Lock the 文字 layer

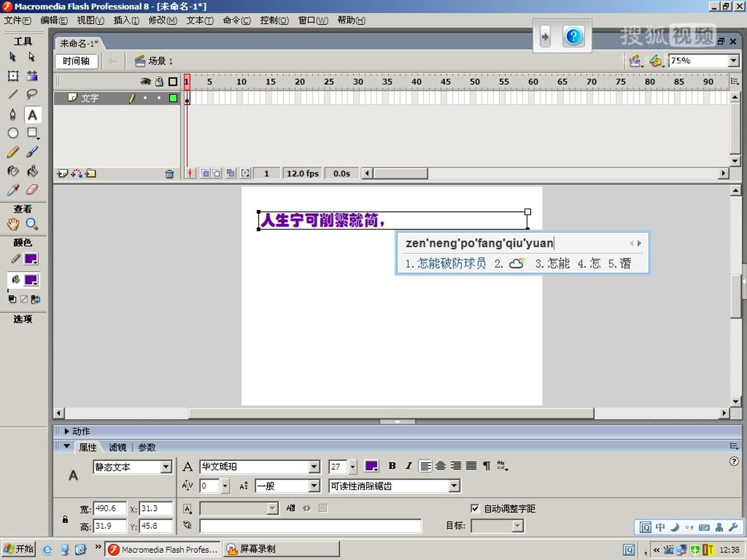point(159,97)
